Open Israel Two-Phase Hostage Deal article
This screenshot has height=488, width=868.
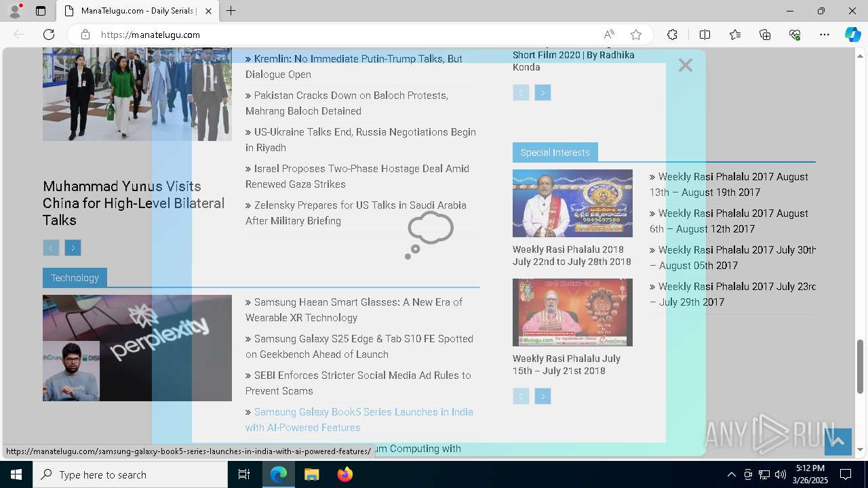(x=357, y=176)
